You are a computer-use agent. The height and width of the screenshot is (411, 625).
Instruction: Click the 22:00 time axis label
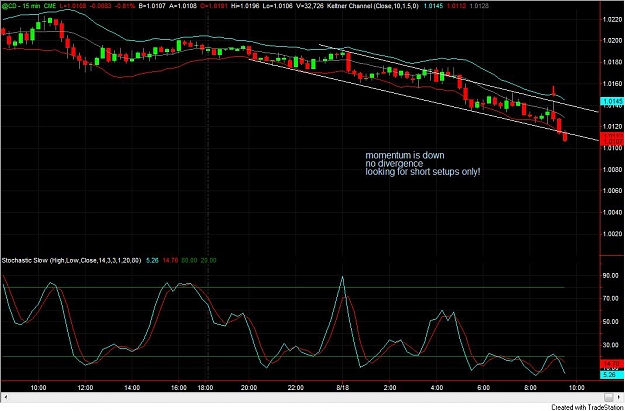[296, 387]
